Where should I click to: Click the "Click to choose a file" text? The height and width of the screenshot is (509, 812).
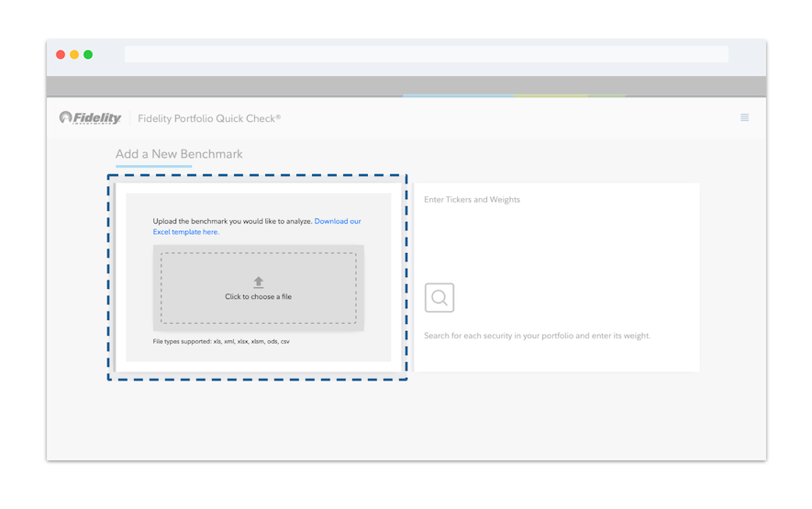click(259, 297)
